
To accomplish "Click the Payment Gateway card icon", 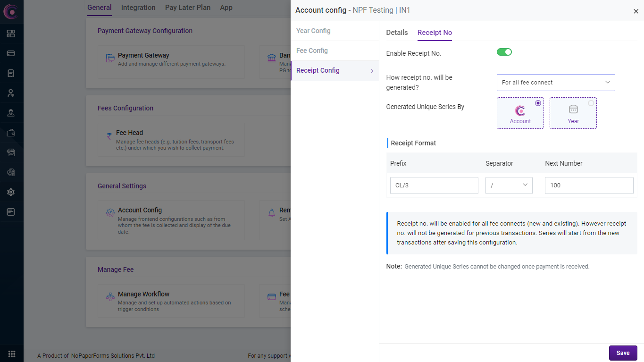I will coord(110,59).
